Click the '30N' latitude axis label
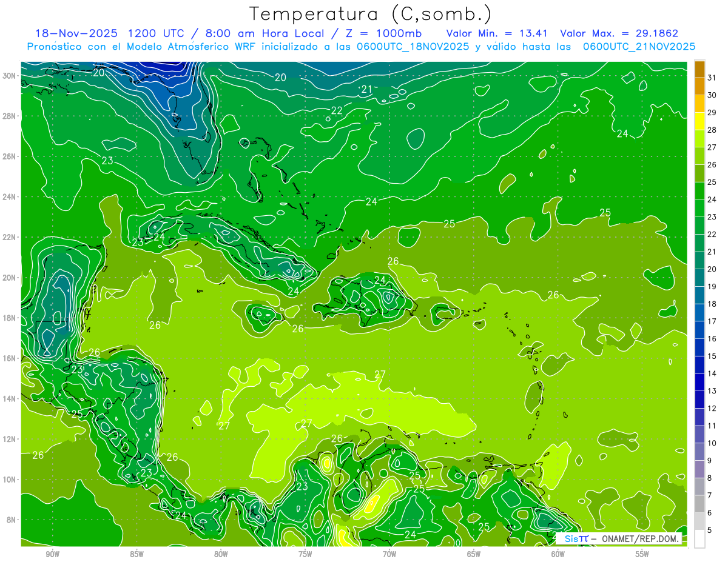This screenshot has width=728, height=562. coord(9,76)
